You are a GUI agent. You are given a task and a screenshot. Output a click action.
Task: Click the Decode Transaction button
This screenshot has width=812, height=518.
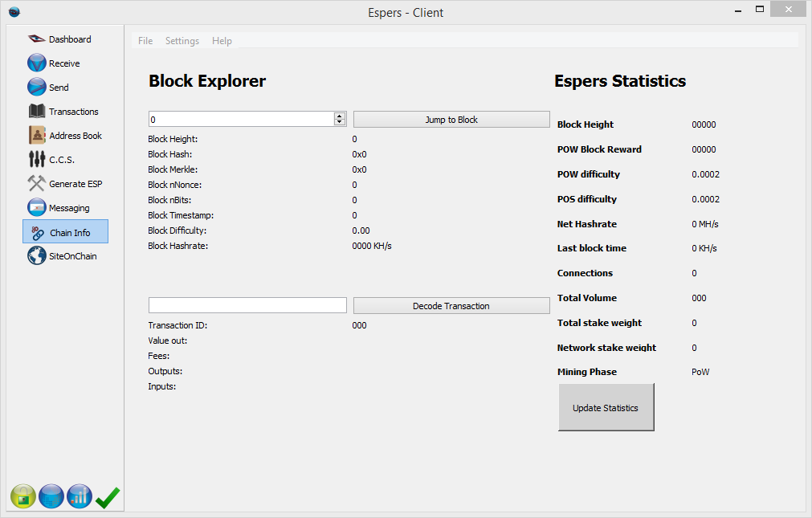(x=451, y=306)
